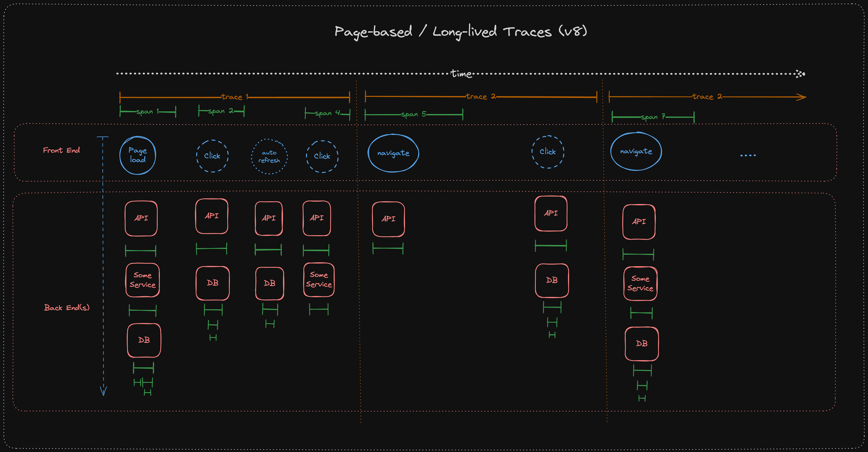Select the first 'navigate' circle starting trace 2

pos(393,153)
